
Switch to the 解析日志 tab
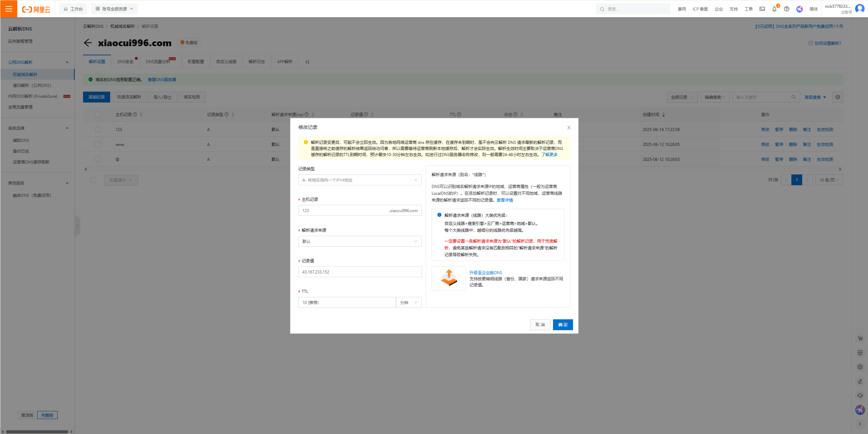click(257, 61)
